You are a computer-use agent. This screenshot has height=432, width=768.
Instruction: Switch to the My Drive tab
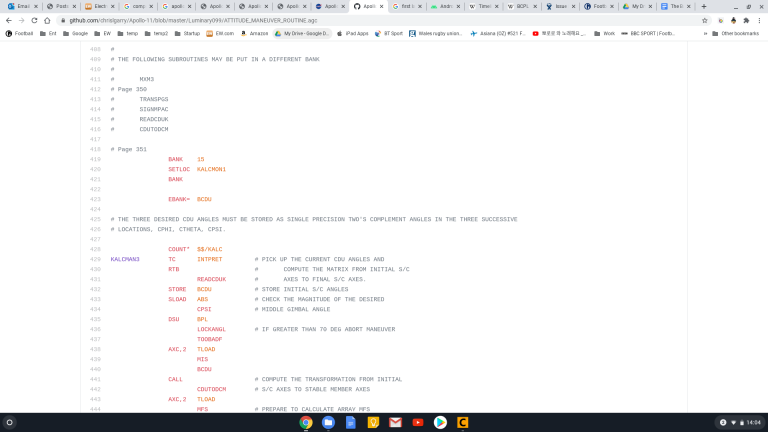click(x=633, y=6)
